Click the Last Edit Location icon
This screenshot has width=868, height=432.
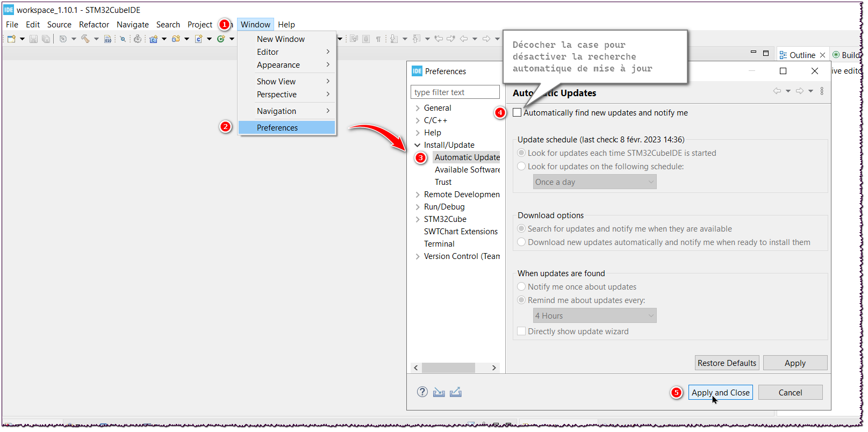point(439,38)
